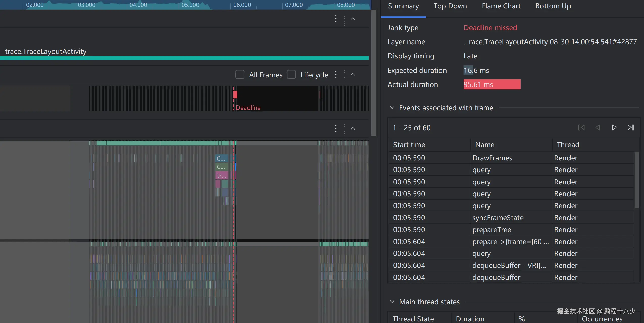Collapse threads section with chevron

(353, 128)
